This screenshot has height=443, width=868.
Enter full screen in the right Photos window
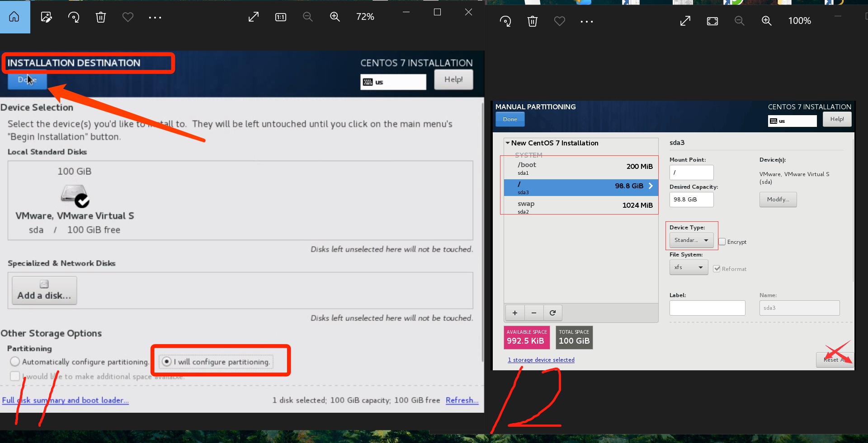pyautogui.click(x=685, y=21)
